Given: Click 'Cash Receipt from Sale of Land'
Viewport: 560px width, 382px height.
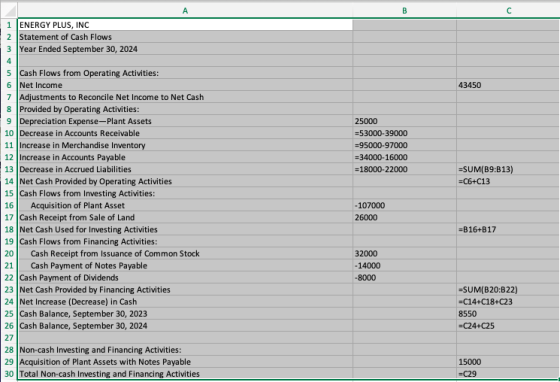Looking at the screenshot, I should tap(185, 217).
